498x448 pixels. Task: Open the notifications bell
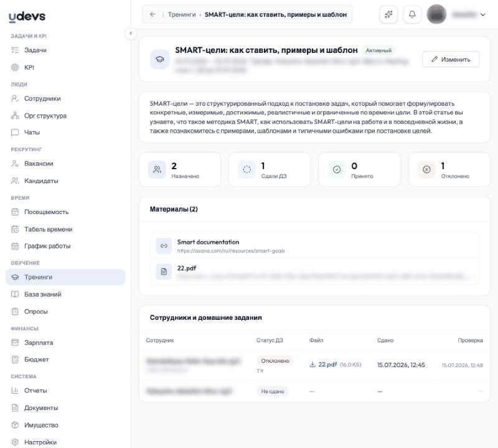[x=412, y=14]
